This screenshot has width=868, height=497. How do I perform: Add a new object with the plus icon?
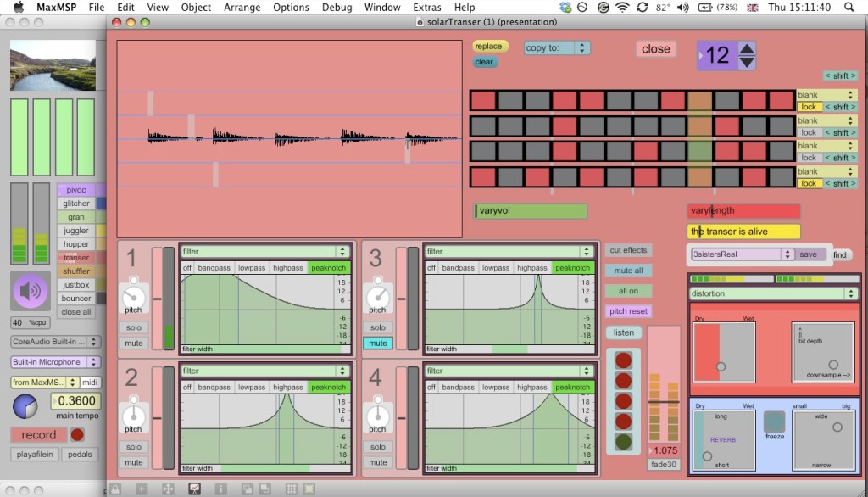pyautogui.click(x=142, y=488)
